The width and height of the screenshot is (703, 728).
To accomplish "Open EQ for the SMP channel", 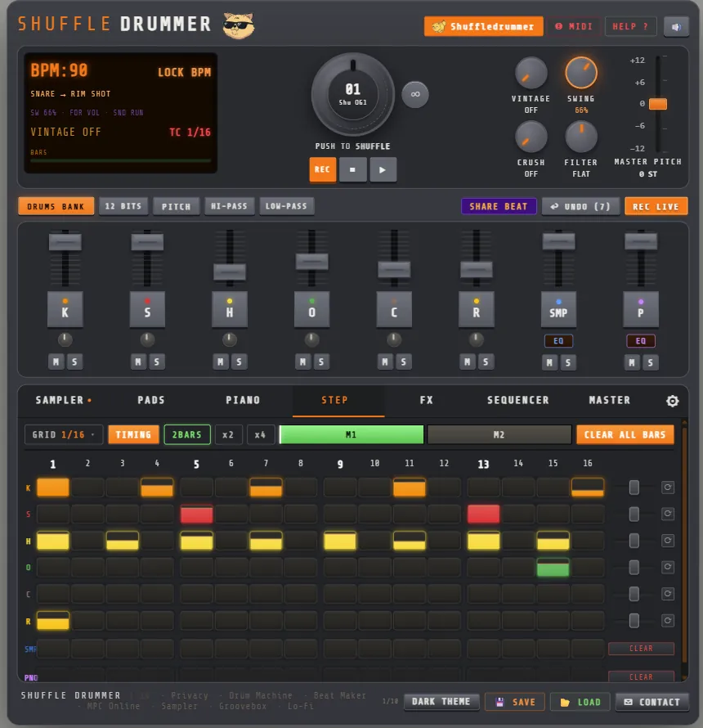I will [558, 341].
